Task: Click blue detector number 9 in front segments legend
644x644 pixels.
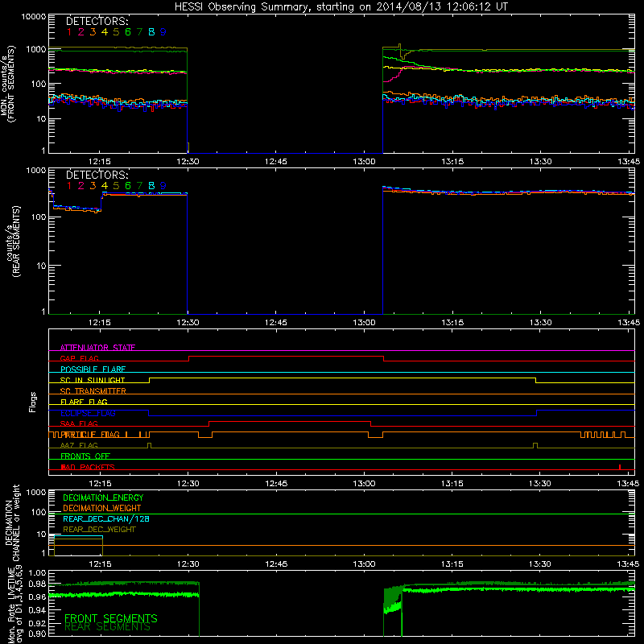Action: (x=163, y=32)
